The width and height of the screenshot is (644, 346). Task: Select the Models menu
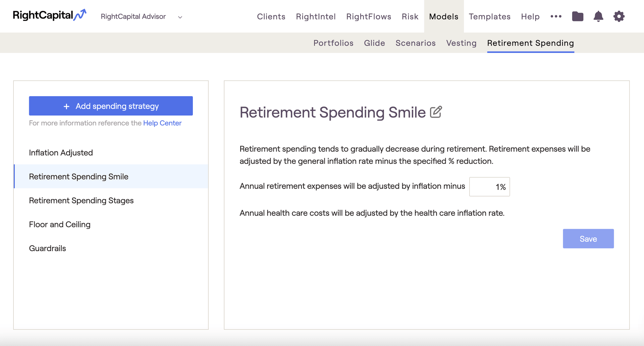click(444, 16)
